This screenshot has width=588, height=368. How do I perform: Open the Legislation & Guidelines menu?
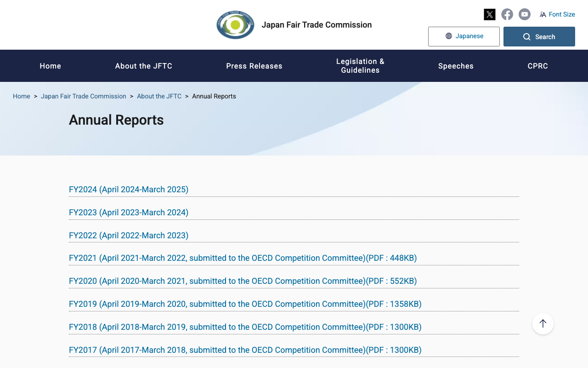pos(361,66)
